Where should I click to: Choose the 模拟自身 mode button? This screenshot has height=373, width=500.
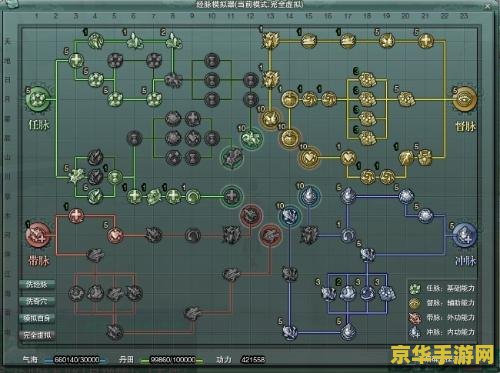(37, 318)
